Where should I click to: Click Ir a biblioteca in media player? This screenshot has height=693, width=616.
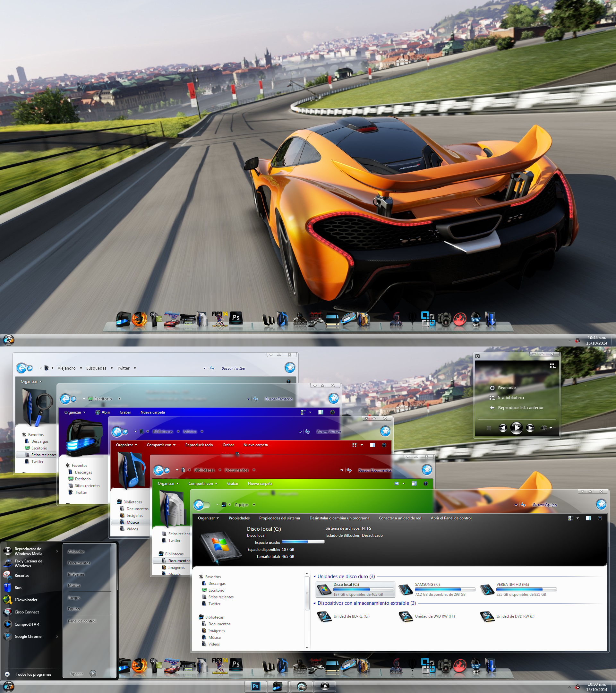[x=510, y=398]
